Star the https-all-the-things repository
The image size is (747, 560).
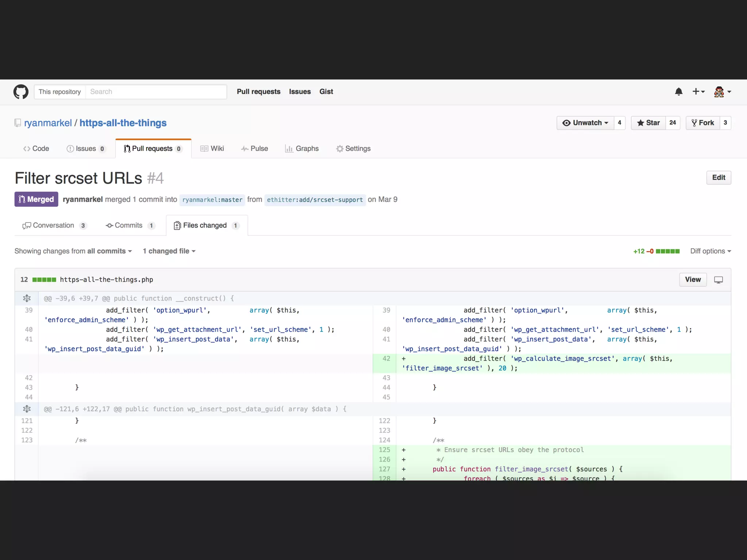pyautogui.click(x=648, y=123)
